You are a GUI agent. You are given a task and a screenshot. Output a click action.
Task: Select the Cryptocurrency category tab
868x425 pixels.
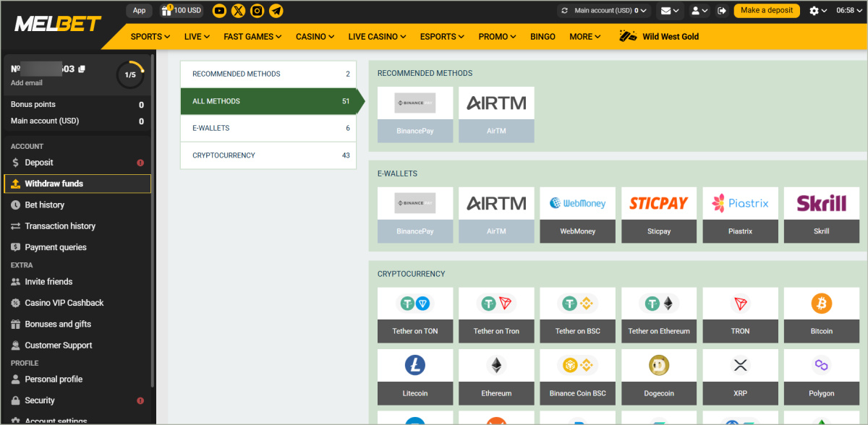268,155
